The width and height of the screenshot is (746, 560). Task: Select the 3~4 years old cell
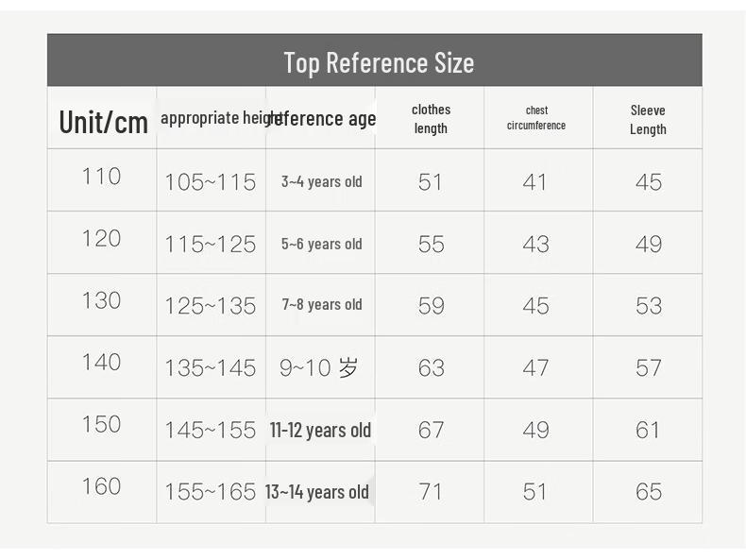tap(322, 181)
